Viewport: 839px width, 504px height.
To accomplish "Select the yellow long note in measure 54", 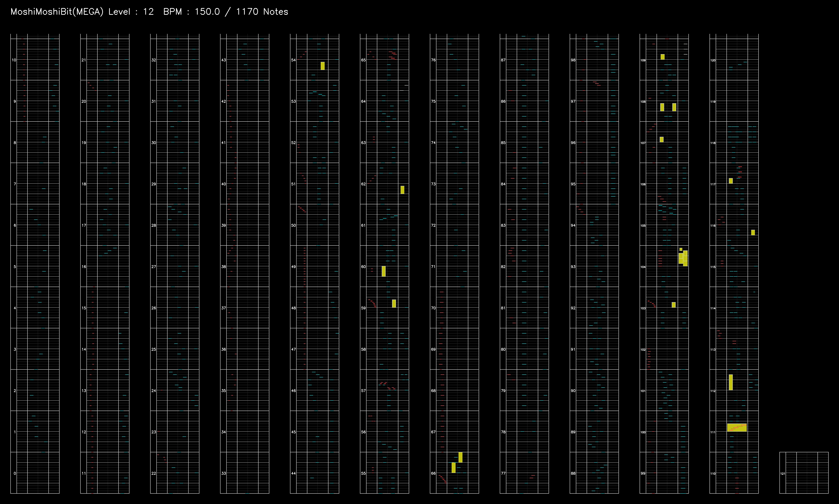I will point(323,66).
